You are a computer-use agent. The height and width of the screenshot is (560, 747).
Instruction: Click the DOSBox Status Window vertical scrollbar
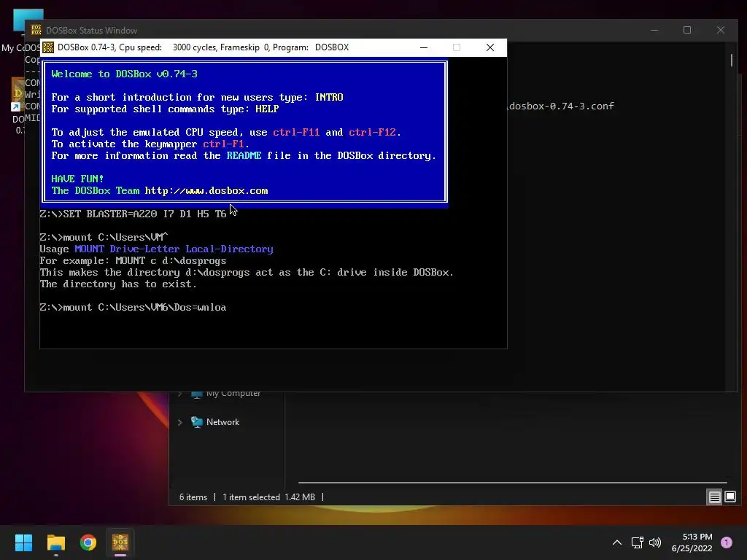(x=732, y=60)
